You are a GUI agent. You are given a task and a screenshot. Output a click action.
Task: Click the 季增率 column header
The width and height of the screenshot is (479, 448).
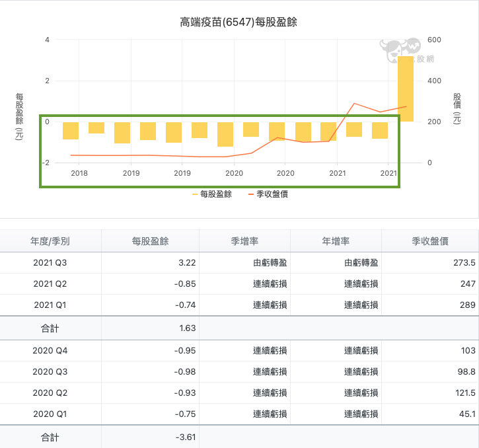[x=244, y=241]
